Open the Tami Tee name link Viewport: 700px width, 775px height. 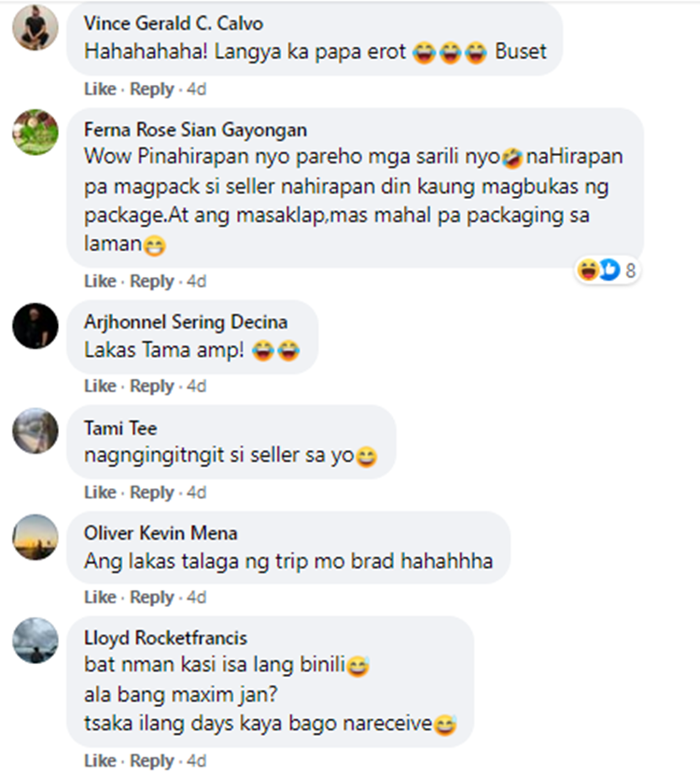point(120,428)
